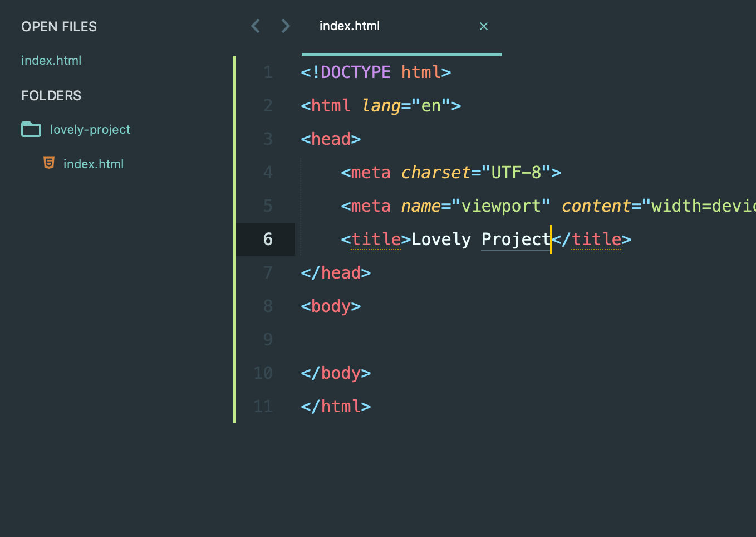Click the opening body tag
This screenshot has width=756, height=537.
331,306
